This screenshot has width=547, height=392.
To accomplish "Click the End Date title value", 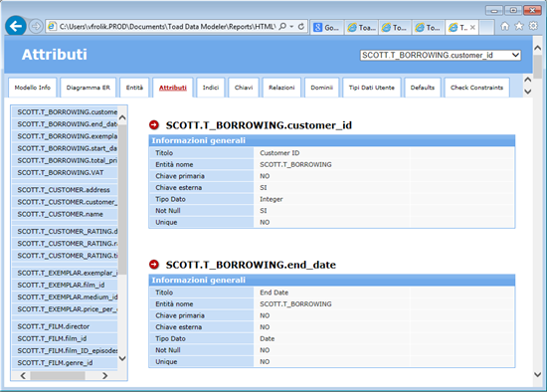I will (x=273, y=293).
